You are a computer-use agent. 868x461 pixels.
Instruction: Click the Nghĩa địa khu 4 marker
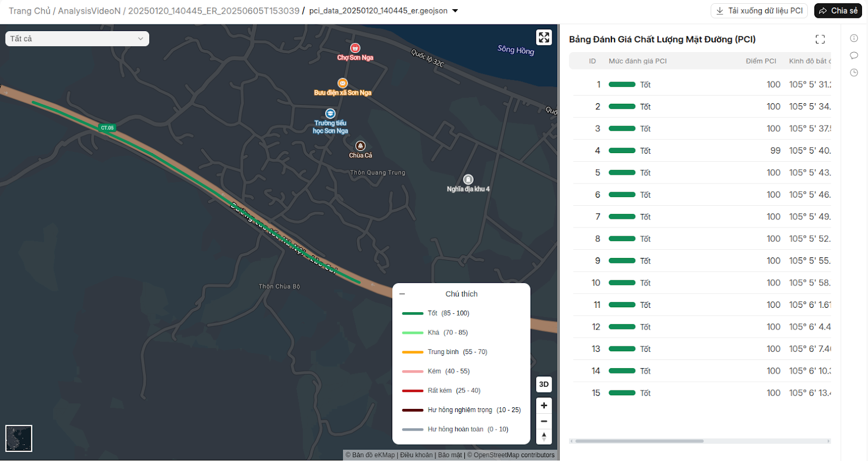point(468,179)
